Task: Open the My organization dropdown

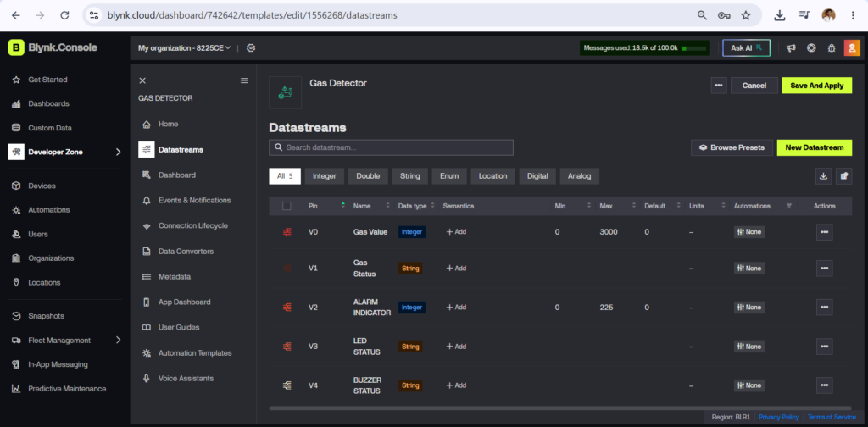Action: 184,48
